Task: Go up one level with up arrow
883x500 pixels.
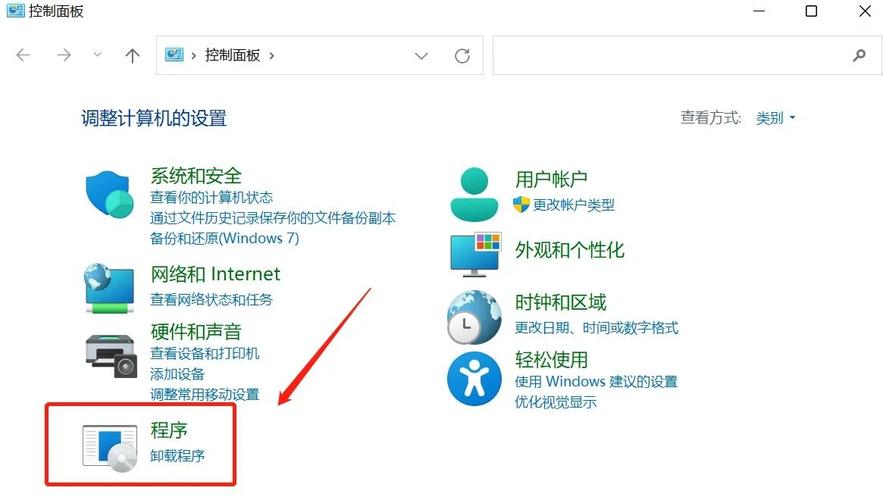Action: pyautogui.click(x=132, y=55)
